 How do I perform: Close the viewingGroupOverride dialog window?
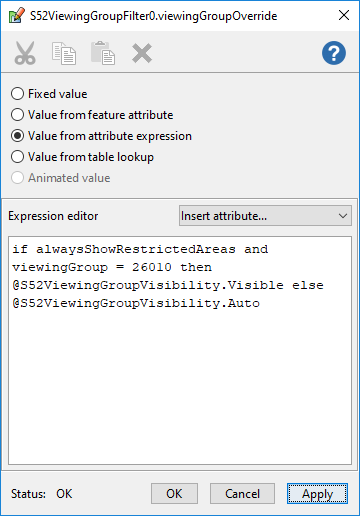[x=344, y=15]
